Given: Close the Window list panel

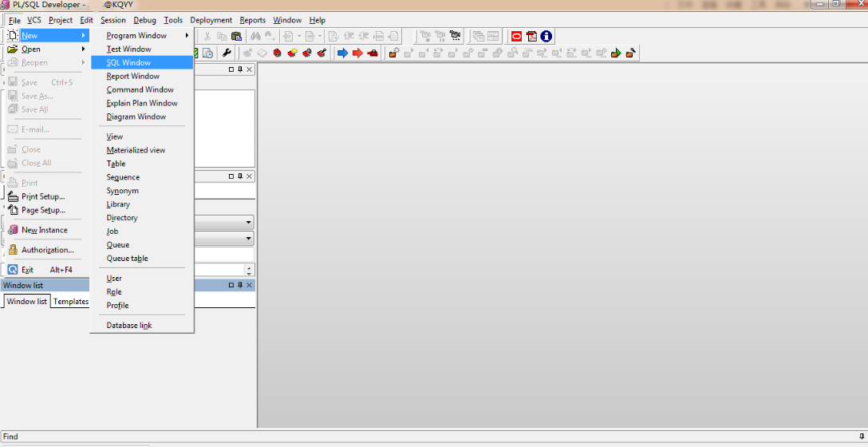Looking at the screenshot, I should pos(249,285).
